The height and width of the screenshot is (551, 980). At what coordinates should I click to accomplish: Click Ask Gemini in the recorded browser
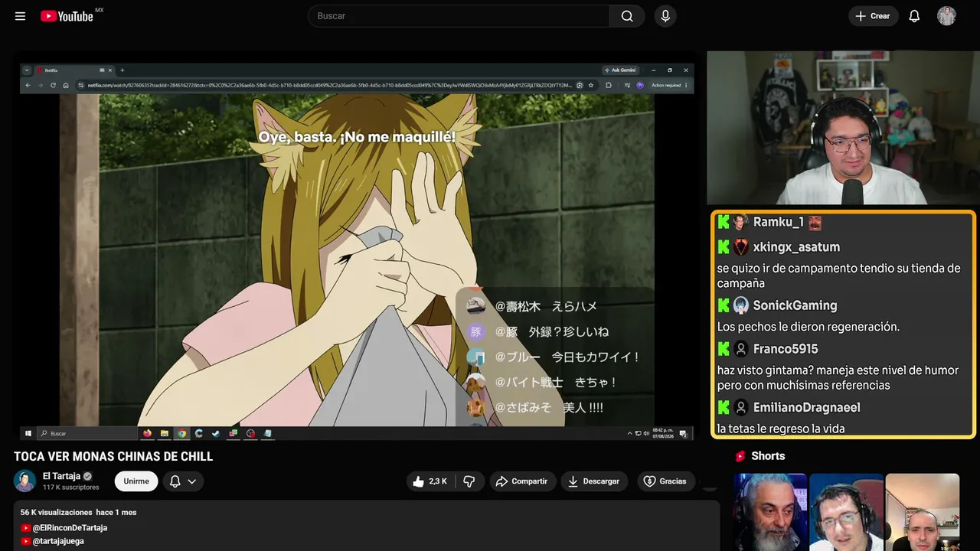[620, 70]
